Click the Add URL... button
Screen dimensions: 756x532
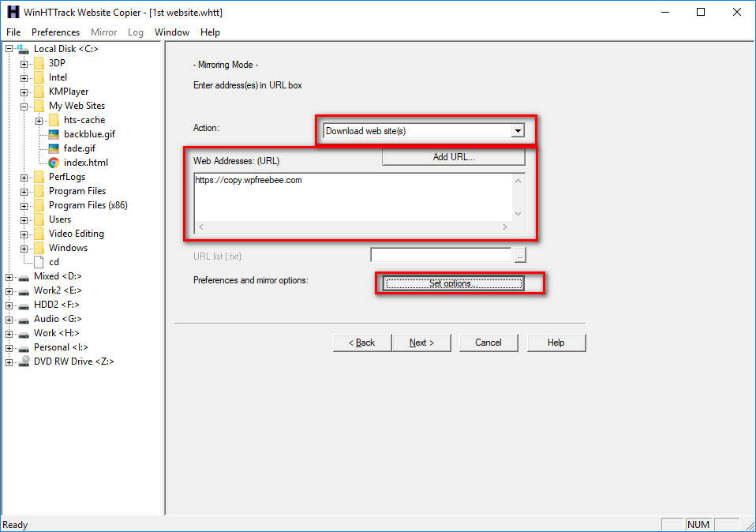point(453,157)
